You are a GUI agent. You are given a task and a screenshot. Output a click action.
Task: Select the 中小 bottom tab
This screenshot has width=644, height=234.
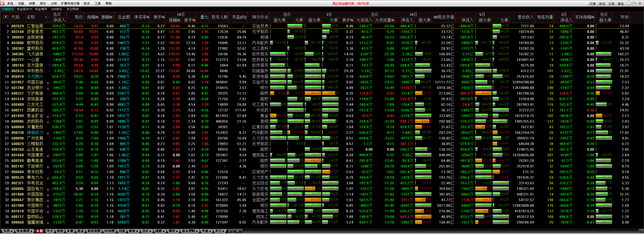(50, 231)
